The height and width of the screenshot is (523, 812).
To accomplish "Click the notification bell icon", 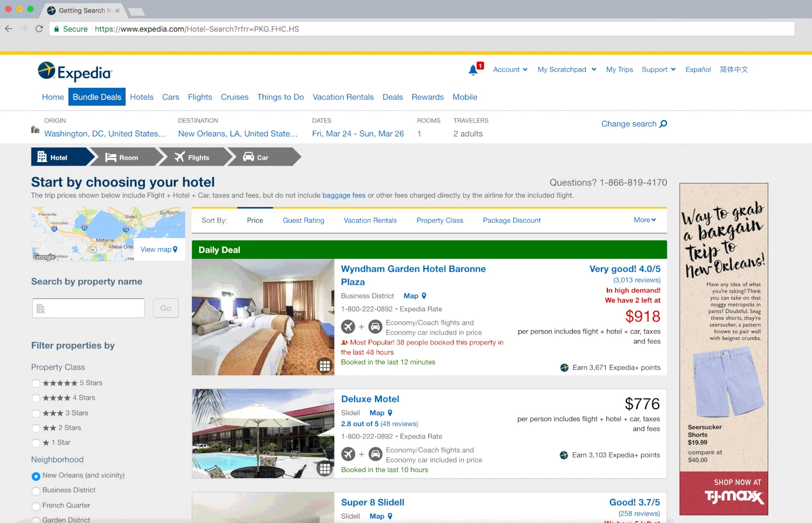I will tap(473, 70).
